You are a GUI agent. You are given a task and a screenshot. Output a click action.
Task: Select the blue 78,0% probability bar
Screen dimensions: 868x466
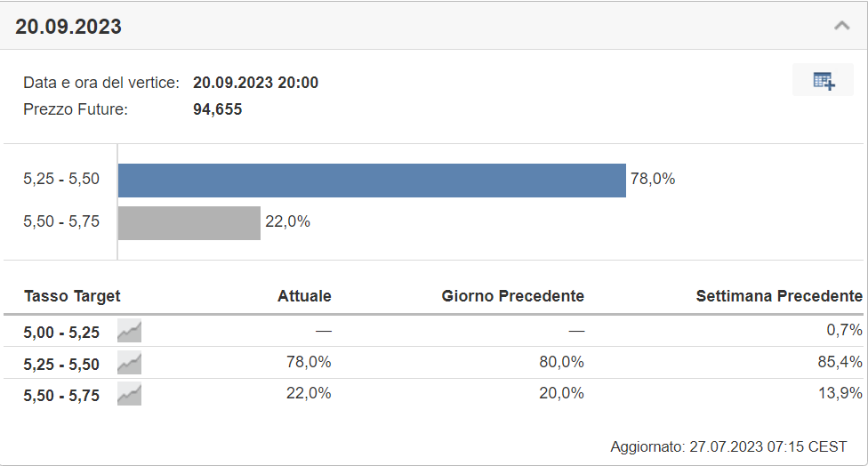click(372, 181)
